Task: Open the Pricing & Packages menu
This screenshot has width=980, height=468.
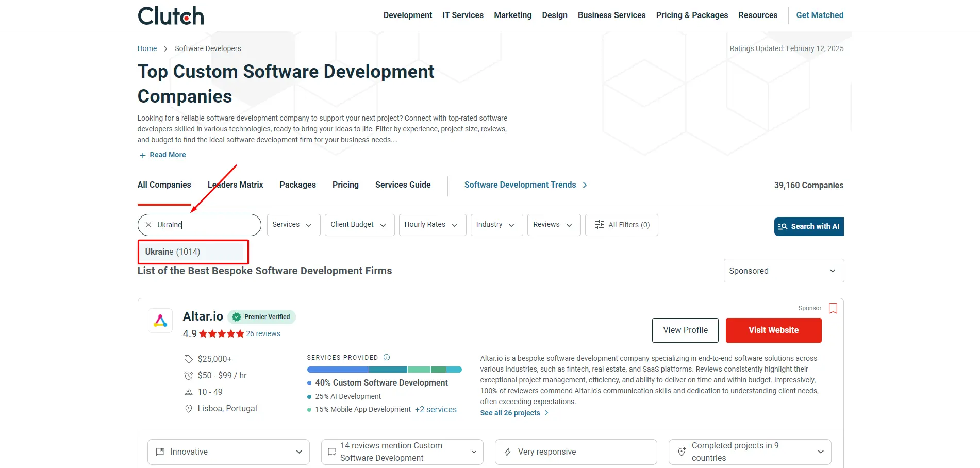Action: 692,15
